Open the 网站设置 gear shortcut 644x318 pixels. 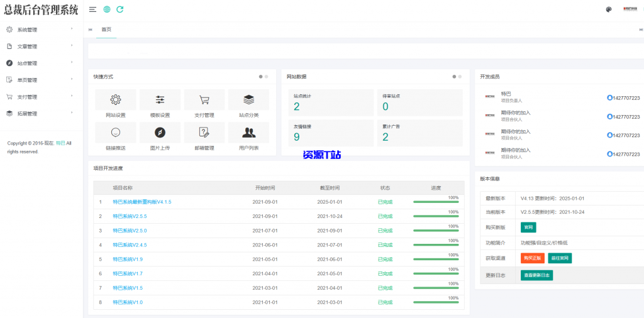pyautogui.click(x=115, y=100)
